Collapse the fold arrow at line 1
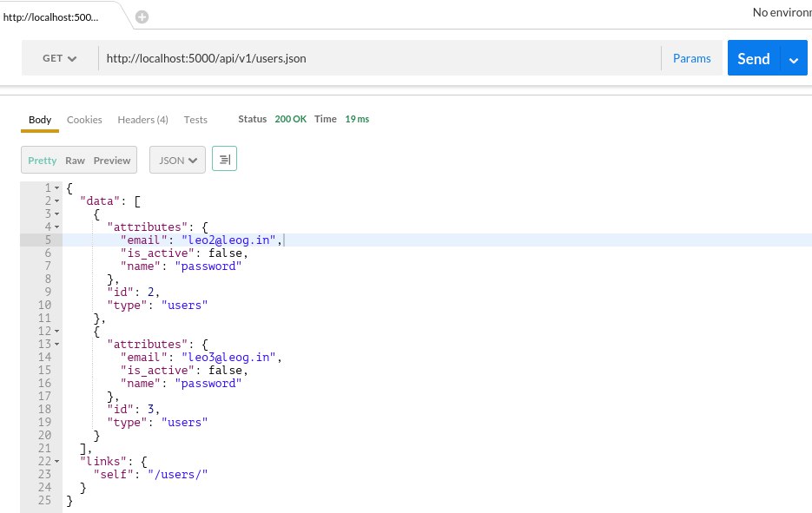The image size is (812, 513). [x=57, y=187]
